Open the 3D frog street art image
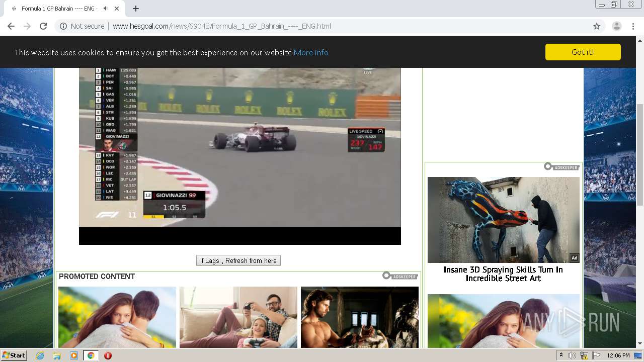 (504, 220)
